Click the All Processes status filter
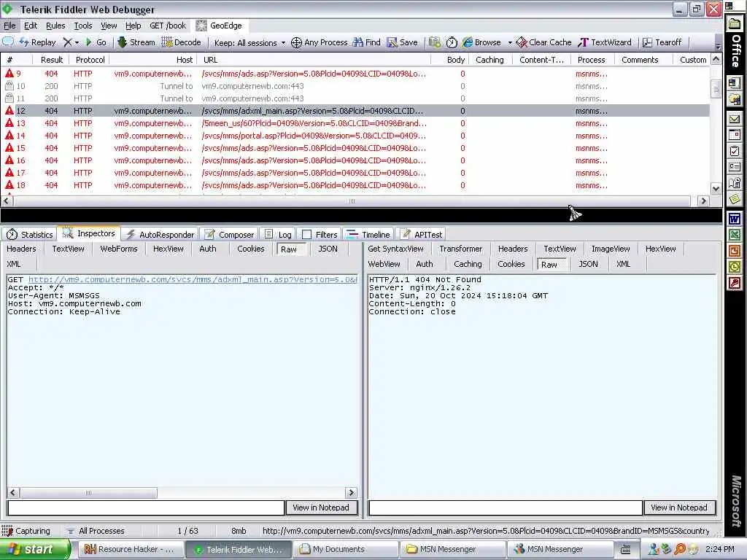 pyautogui.click(x=96, y=531)
